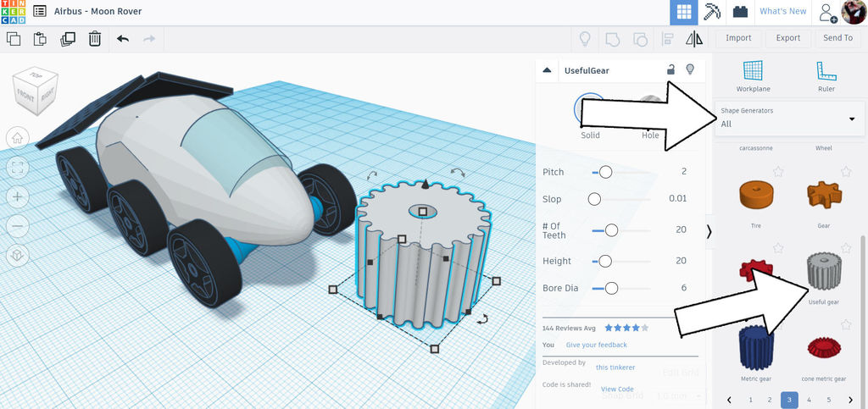The image size is (868, 409).
Task: Open Bricks mode with brick icon
Action: pyautogui.click(x=740, y=12)
